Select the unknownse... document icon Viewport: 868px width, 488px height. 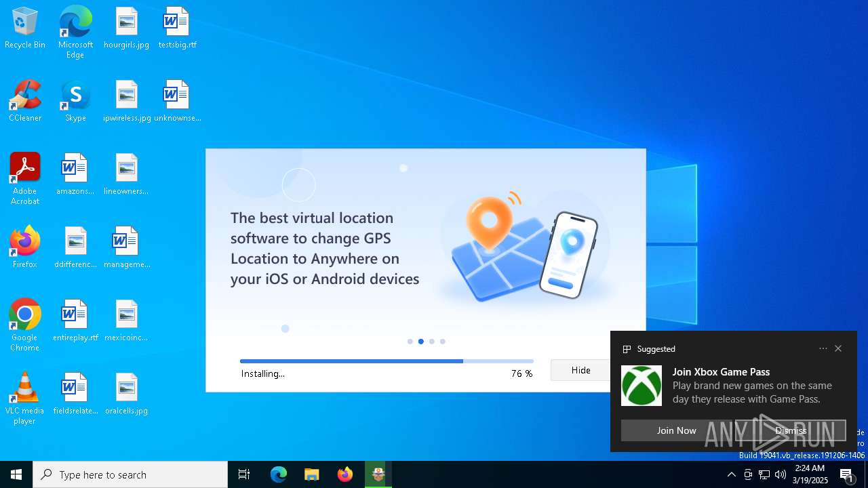pos(177,101)
